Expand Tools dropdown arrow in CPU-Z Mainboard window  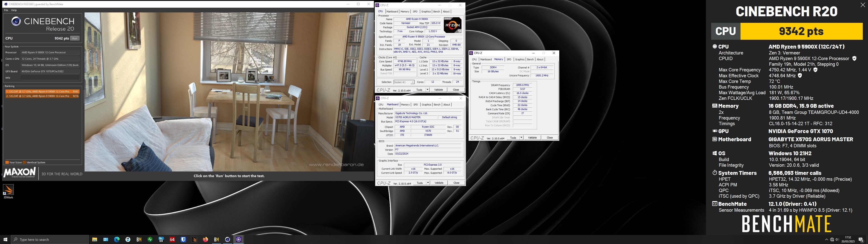(x=428, y=183)
